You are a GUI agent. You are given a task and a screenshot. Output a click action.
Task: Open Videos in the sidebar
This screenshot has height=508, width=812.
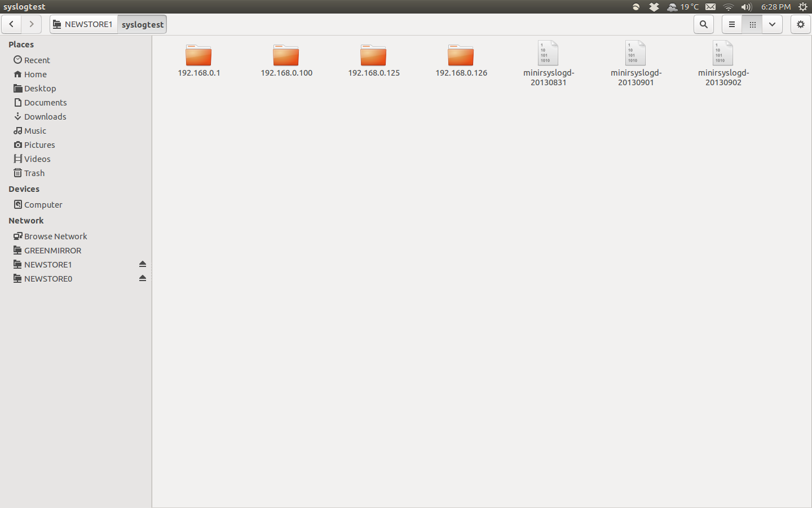coord(76,159)
